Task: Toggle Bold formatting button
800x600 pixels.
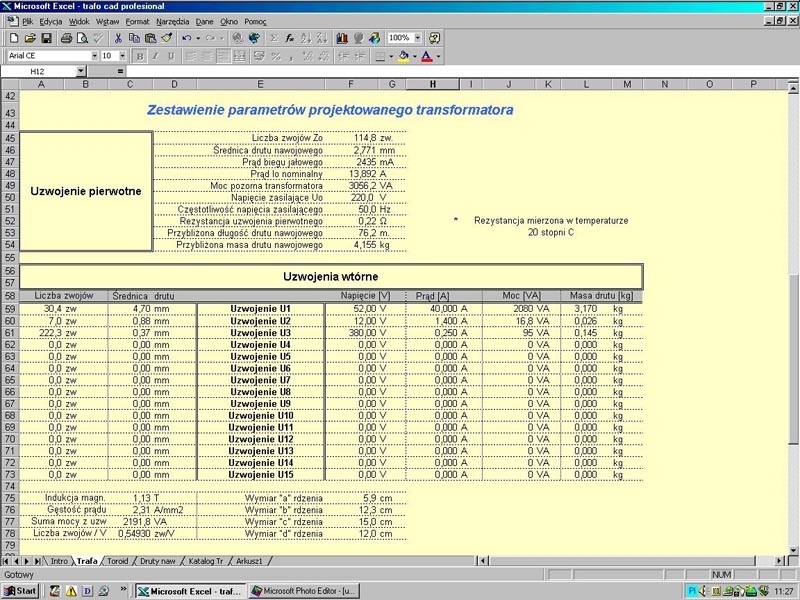Action: point(140,56)
